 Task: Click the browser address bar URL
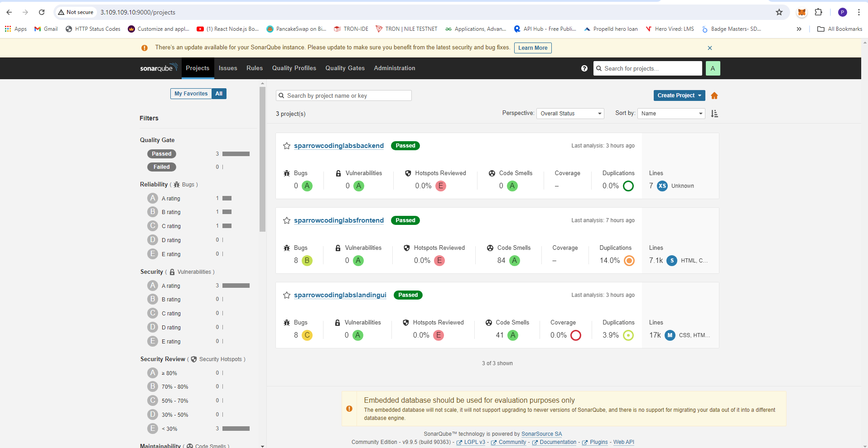138,12
